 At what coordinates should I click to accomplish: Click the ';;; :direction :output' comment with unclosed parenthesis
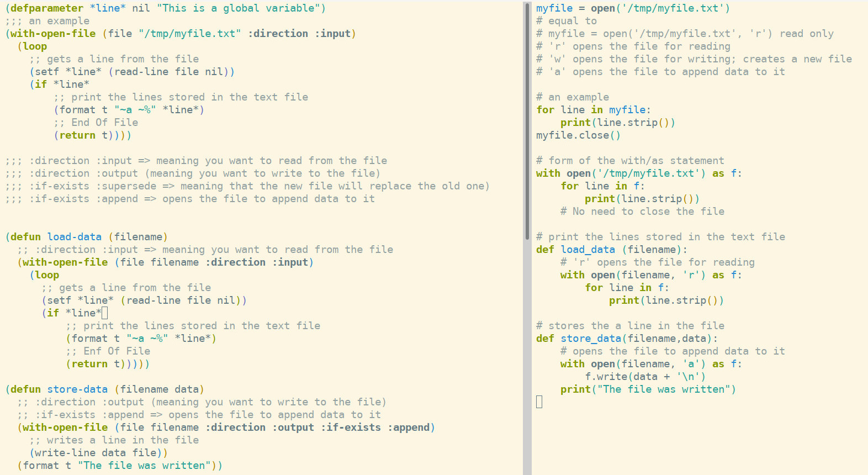193,173
